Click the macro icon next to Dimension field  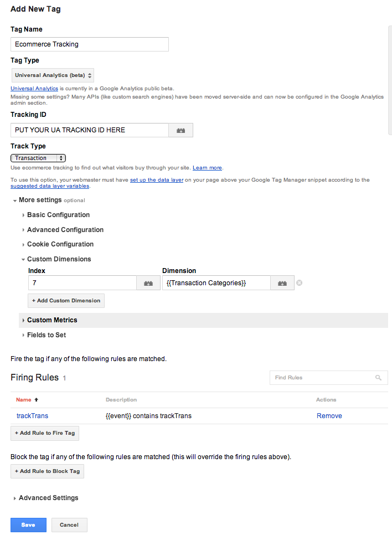(282, 283)
